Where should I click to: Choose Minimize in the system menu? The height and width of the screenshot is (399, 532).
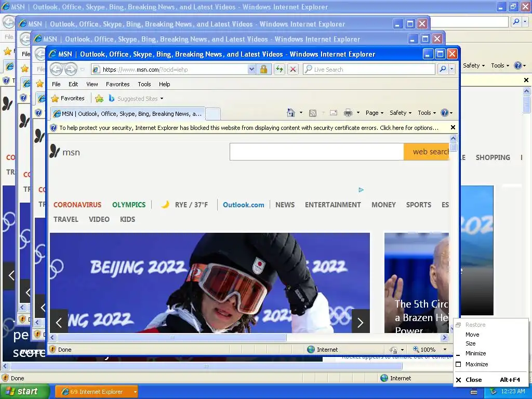click(x=475, y=353)
